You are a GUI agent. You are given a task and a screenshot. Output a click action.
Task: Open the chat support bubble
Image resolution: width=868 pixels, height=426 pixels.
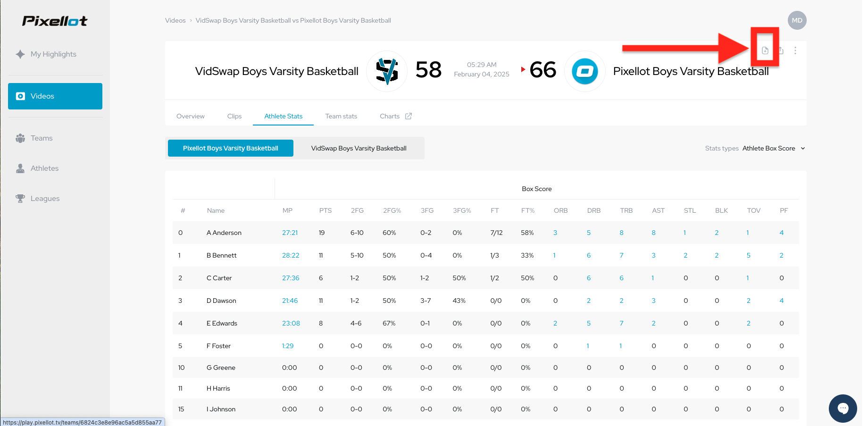pyautogui.click(x=843, y=408)
